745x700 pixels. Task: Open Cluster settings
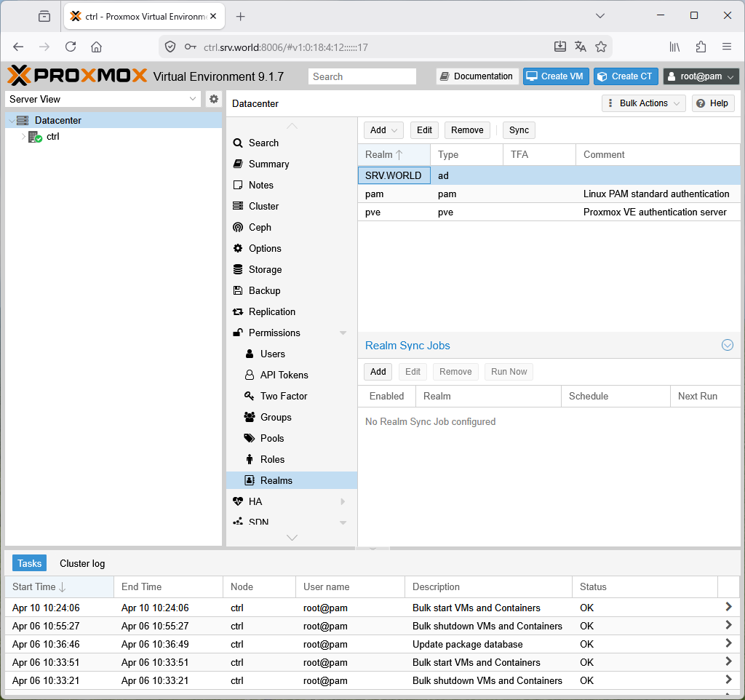(x=263, y=206)
